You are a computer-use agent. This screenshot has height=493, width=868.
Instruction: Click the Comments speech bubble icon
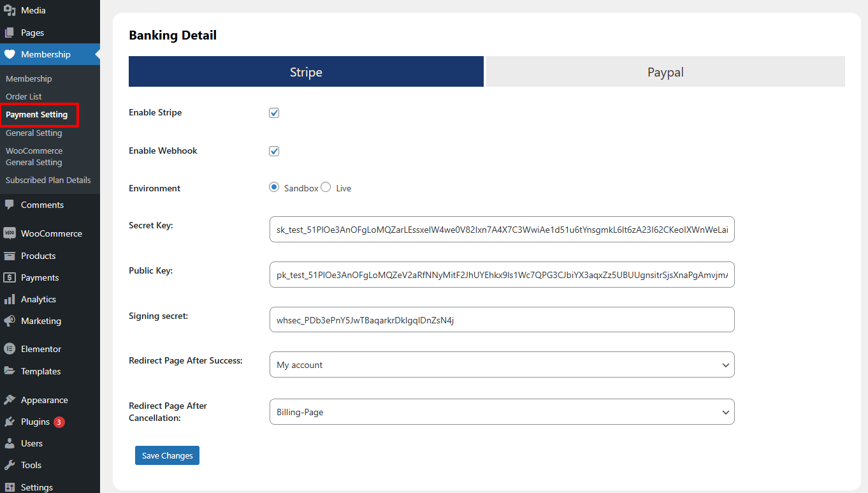(x=10, y=205)
